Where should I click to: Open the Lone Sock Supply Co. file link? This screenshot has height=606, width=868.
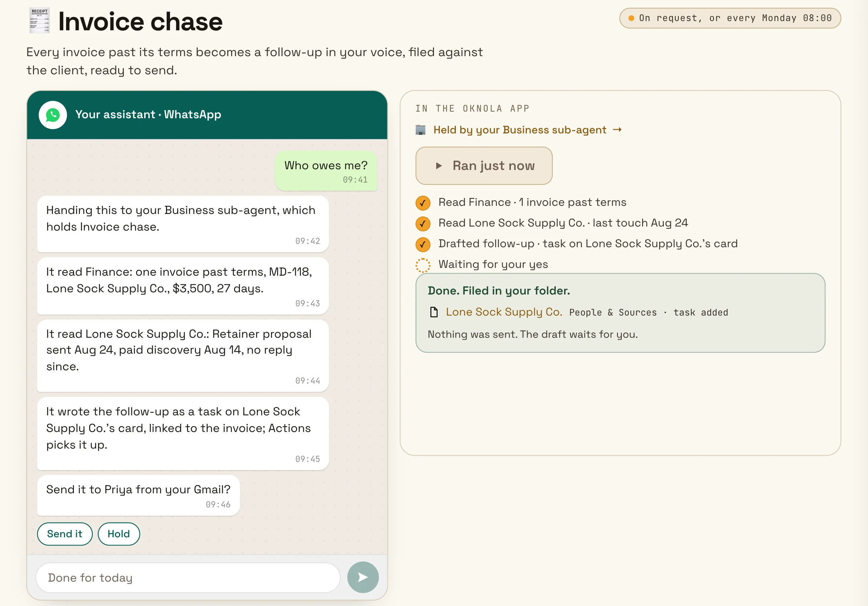503,312
